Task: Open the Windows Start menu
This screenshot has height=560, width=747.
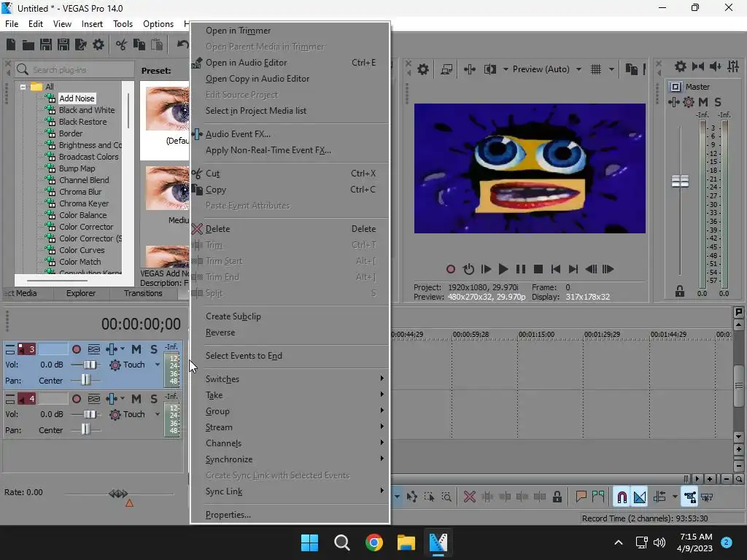Action: coord(309,542)
